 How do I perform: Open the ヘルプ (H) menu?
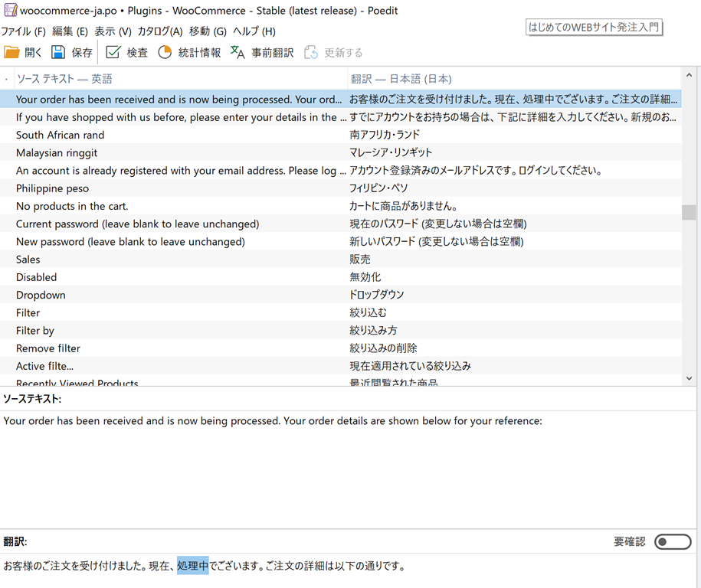(254, 31)
